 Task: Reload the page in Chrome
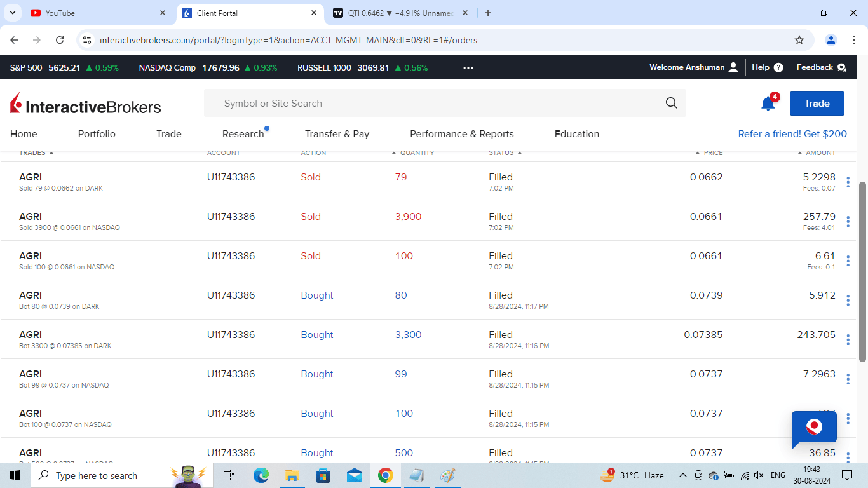coord(60,40)
